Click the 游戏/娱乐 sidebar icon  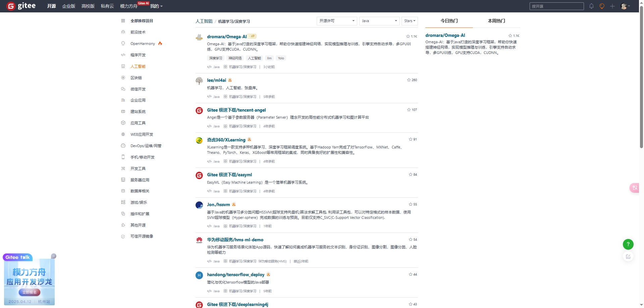click(x=123, y=202)
